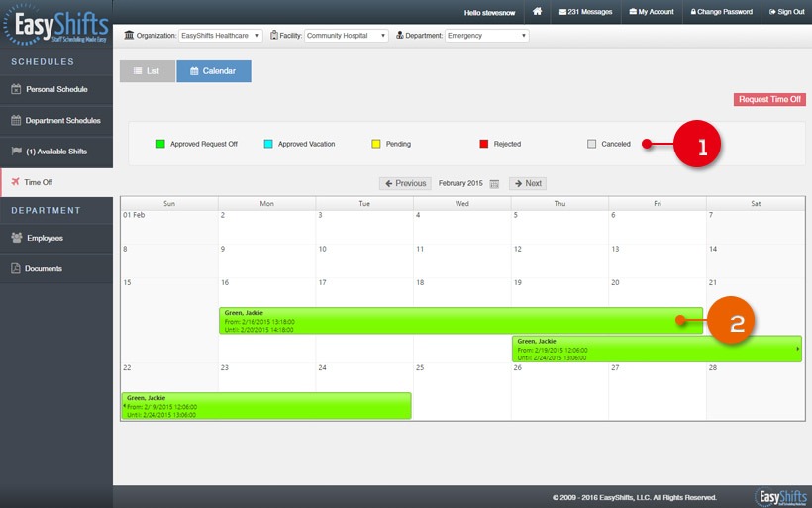Open the Facility dropdown

[346, 36]
